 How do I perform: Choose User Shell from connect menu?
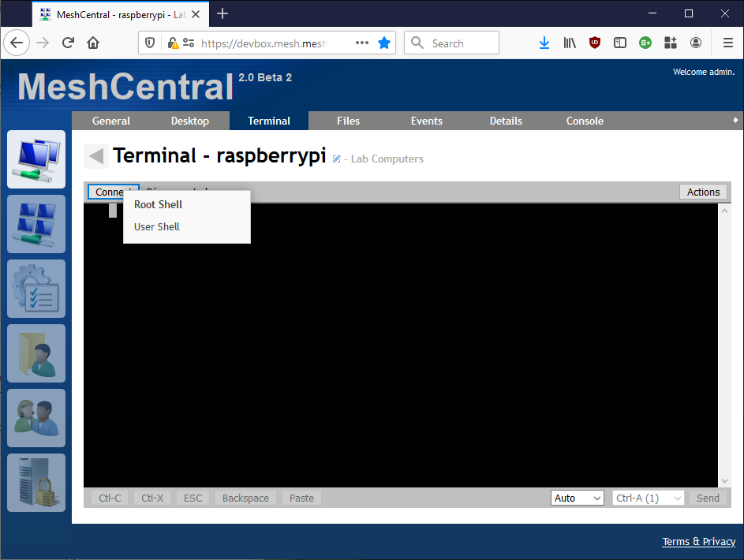(x=187, y=226)
